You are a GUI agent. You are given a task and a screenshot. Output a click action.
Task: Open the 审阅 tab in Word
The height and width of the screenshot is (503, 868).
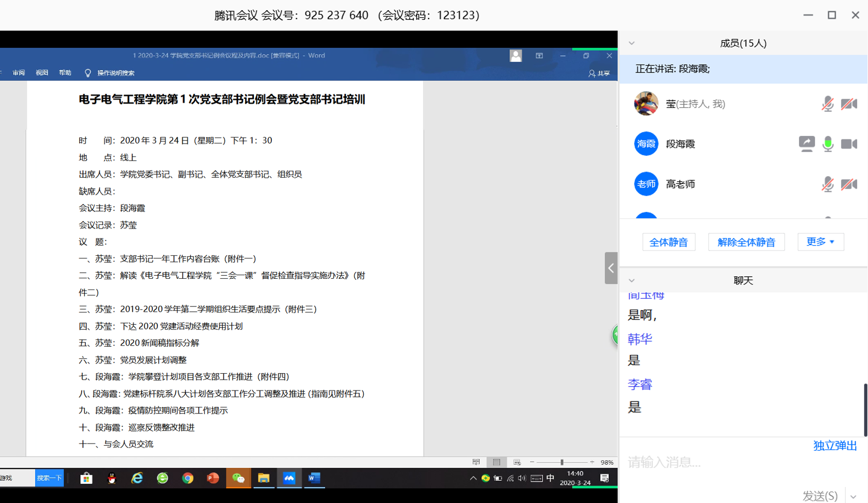[x=19, y=73]
